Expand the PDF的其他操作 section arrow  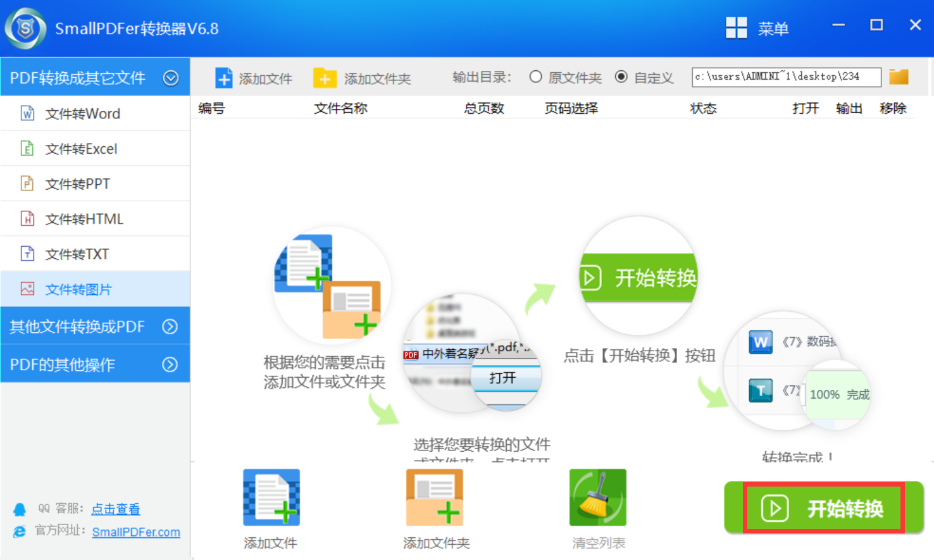tap(170, 364)
